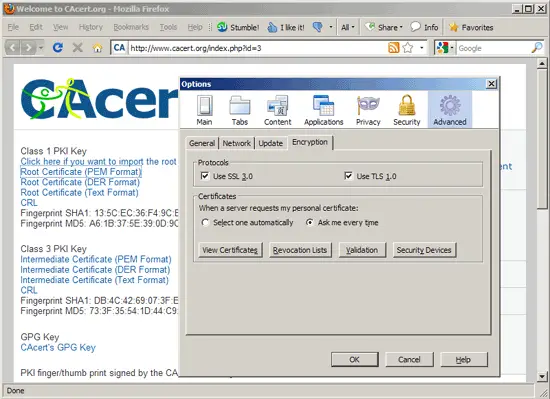This screenshot has width=550, height=399.
Task: Open the Content options pane
Action: tap(277, 110)
